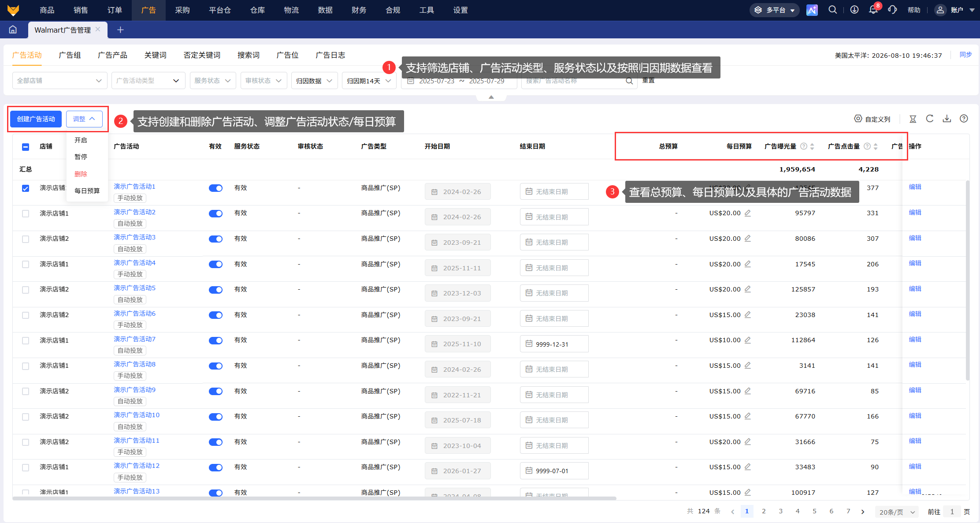Check the 演示广告活动2 row checkbox
The height and width of the screenshot is (523, 980).
[x=26, y=213]
